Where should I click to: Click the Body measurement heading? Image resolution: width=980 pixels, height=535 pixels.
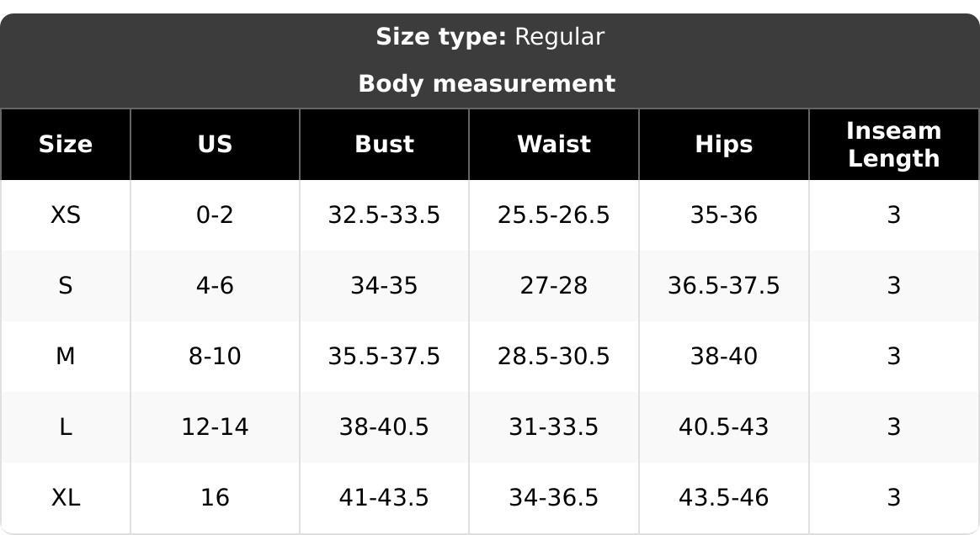pos(487,83)
